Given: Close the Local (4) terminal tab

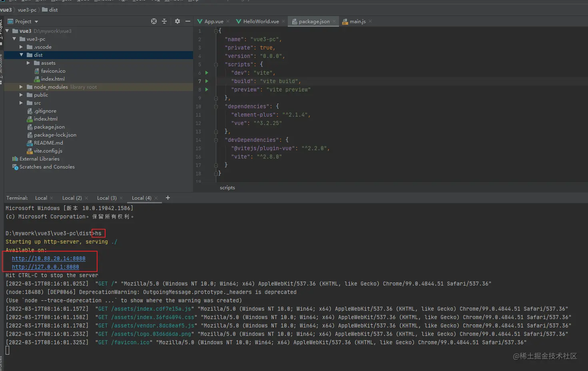Looking at the screenshot, I should coord(156,198).
